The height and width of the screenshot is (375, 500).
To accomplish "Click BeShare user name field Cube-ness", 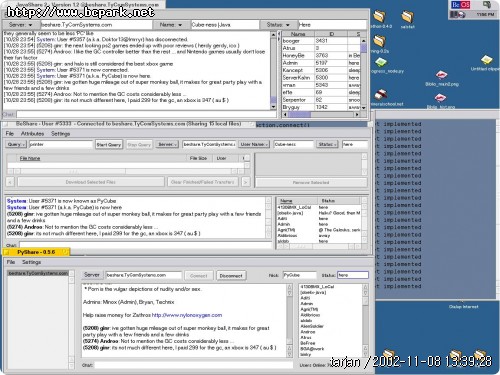I will (293, 144).
